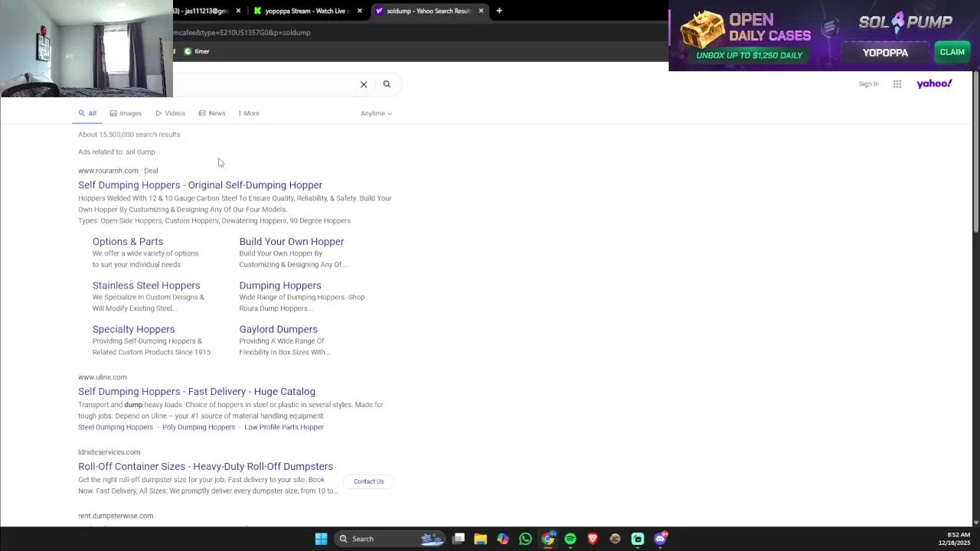This screenshot has width=980, height=551.
Task: Open the timer bookmark
Action: (197, 51)
